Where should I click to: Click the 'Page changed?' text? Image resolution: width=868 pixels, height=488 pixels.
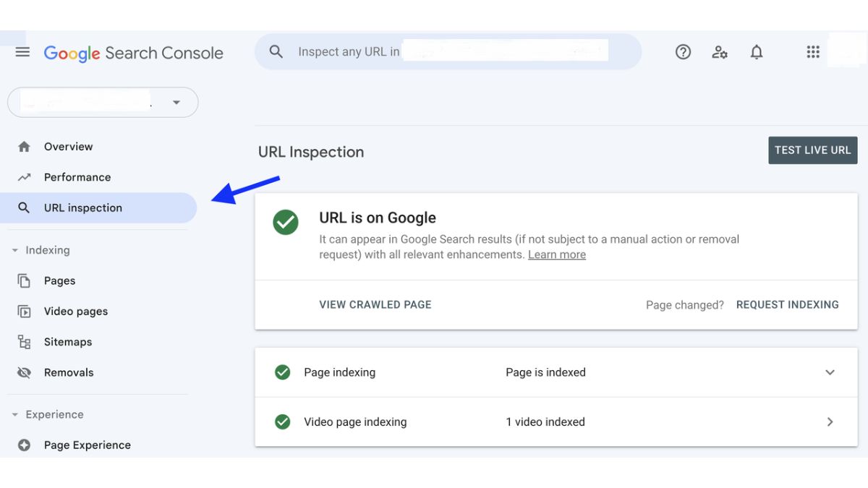685,305
